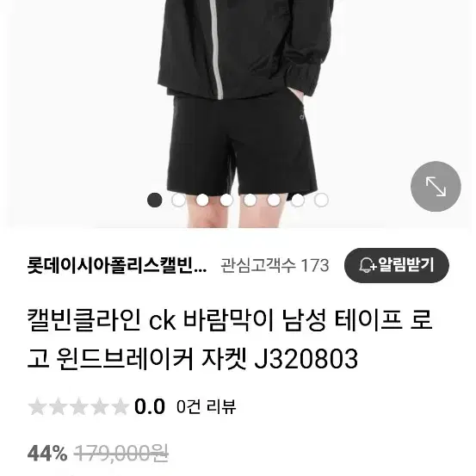This screenshot has height=476, width=476.
Task: Click the first gray rating star
Action: pos(37,406)
